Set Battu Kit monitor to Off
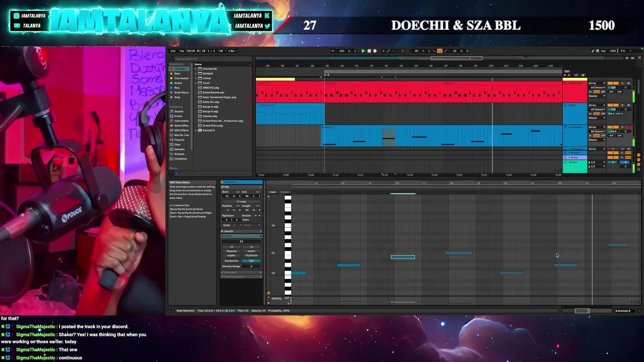The width and height of the screenshot is (644, 362). (x=603, y=92)
